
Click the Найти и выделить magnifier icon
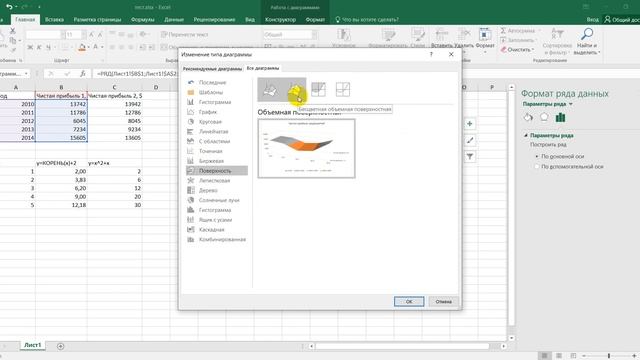pyautogui.click(x=587, y=34)
